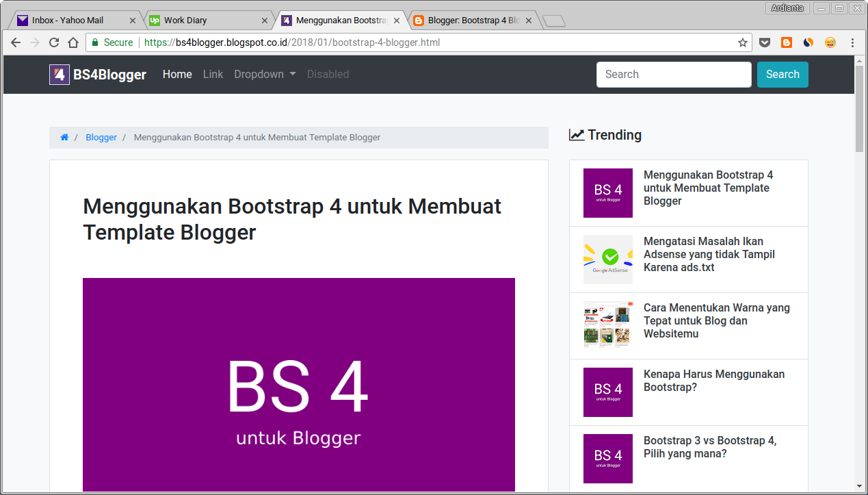Expand the Dropdown menu in the navbar

click(264, 74)
